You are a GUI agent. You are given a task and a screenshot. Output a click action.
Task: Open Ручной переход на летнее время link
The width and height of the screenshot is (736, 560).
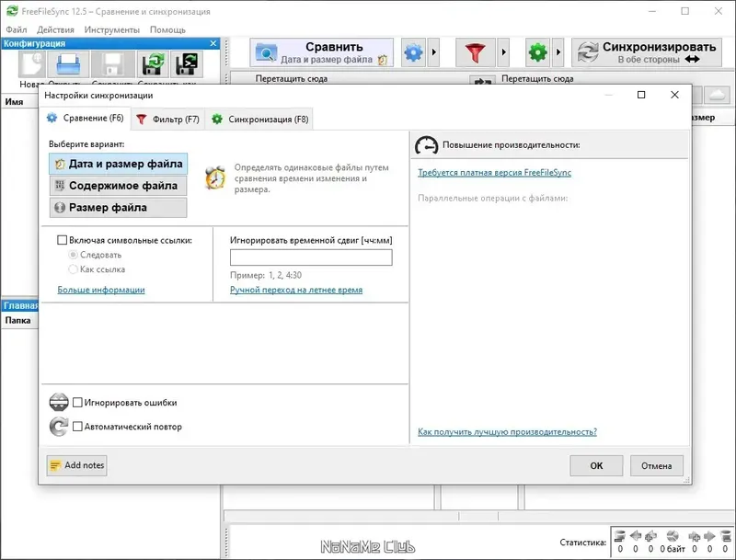click(x=296, y=290)
